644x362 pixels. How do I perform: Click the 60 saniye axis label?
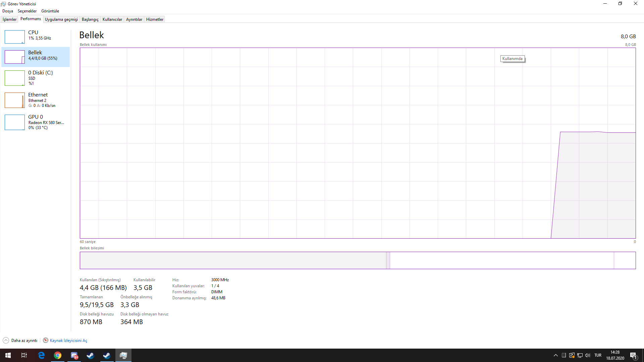[x=88, y=242]
